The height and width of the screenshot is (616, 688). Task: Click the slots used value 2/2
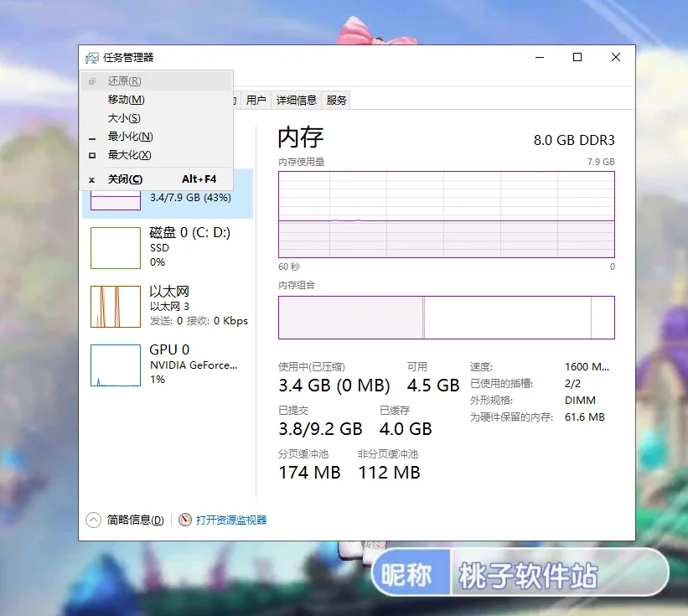[x=572, y=384]
